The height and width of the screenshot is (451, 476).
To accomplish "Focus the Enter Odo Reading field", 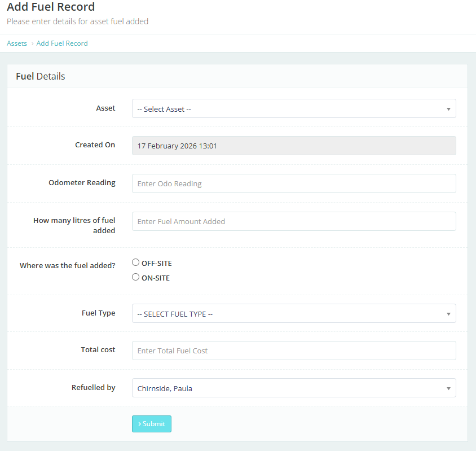I will [294, 183].
